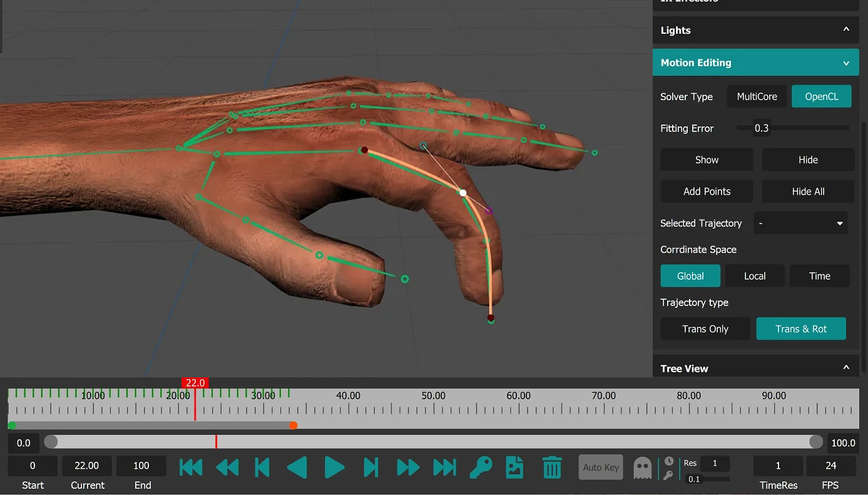Click the Hide button
Image resolution: width=868 pixels, height=495 pixels.
808,160
